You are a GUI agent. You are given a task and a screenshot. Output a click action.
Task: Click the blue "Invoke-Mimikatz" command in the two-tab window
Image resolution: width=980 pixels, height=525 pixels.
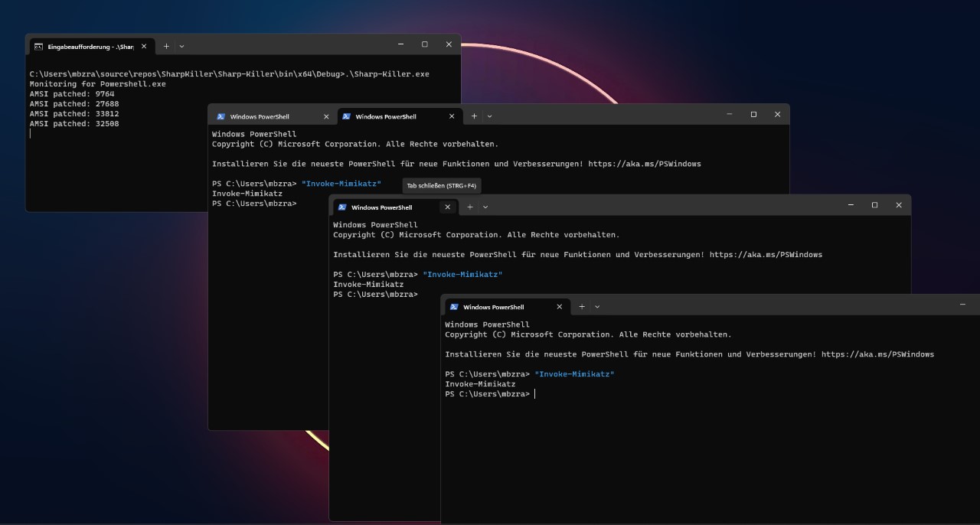341,184
